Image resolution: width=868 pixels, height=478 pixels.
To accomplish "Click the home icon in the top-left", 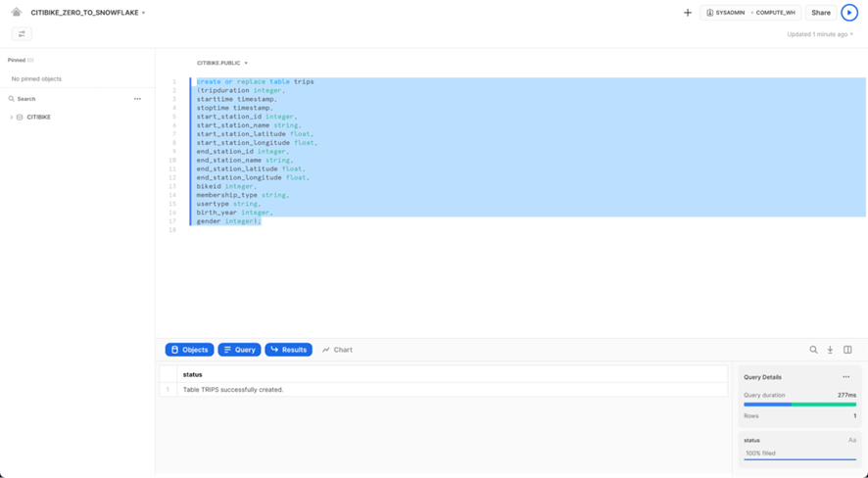I will click(x=16, y=13).
